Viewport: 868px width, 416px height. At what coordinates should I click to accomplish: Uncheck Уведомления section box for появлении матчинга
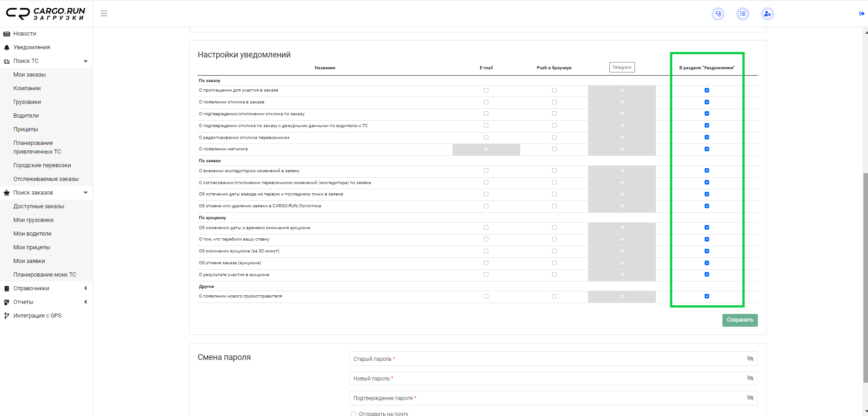click(x=707, y=149)
